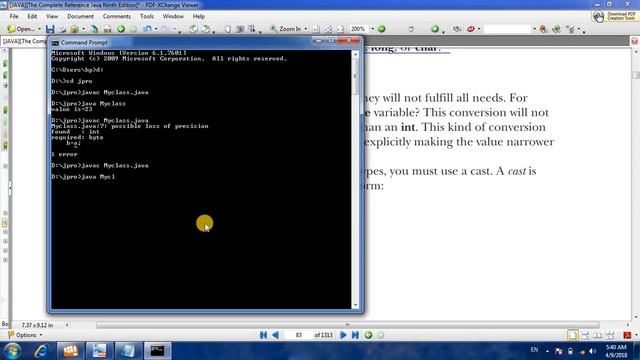Click the page number field showing 83
Screen dimensions: 640x360
click(298, 335)
